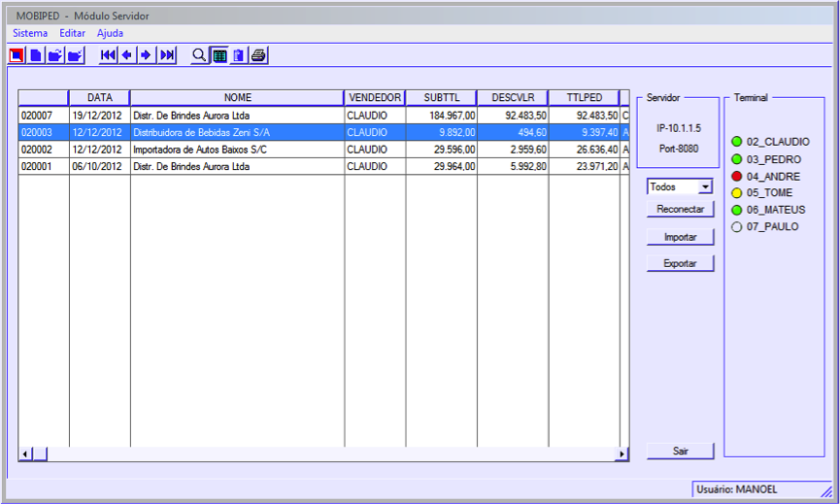Click the SUBTTL column header
Screen dimensions: 840x504
(442, 98)
